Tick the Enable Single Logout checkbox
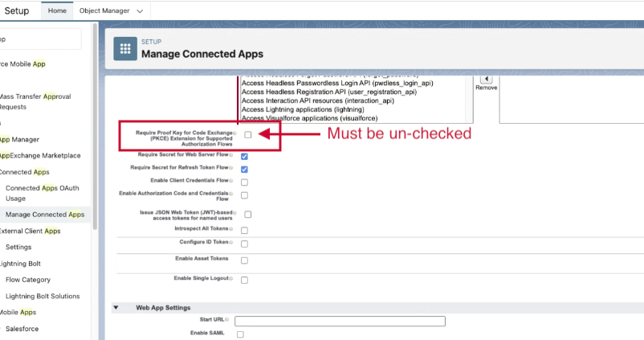 click(x=244, y=281)
